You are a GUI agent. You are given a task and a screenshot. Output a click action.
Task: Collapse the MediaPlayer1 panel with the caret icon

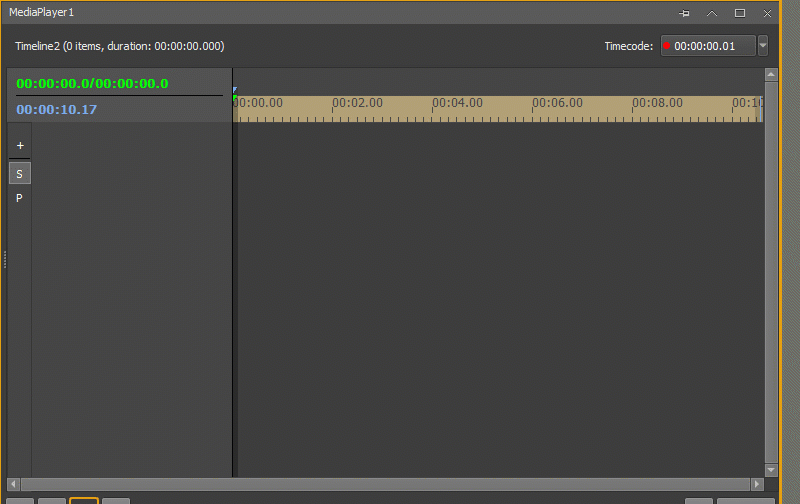point(712,13)
